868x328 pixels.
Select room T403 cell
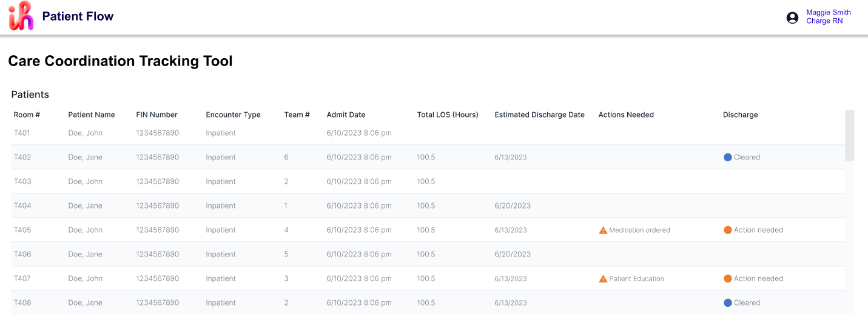coord(22,181)
